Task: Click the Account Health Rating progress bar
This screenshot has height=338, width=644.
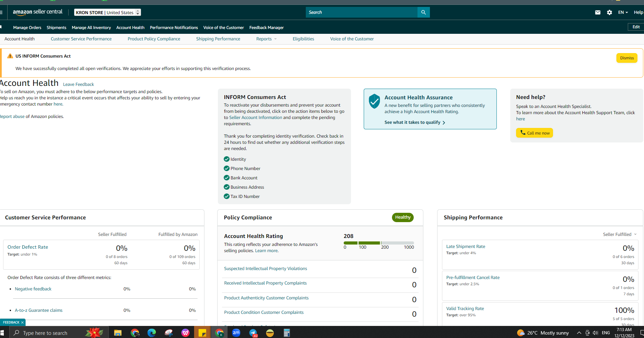Action: pyautogui.click(x=379, y=243)
